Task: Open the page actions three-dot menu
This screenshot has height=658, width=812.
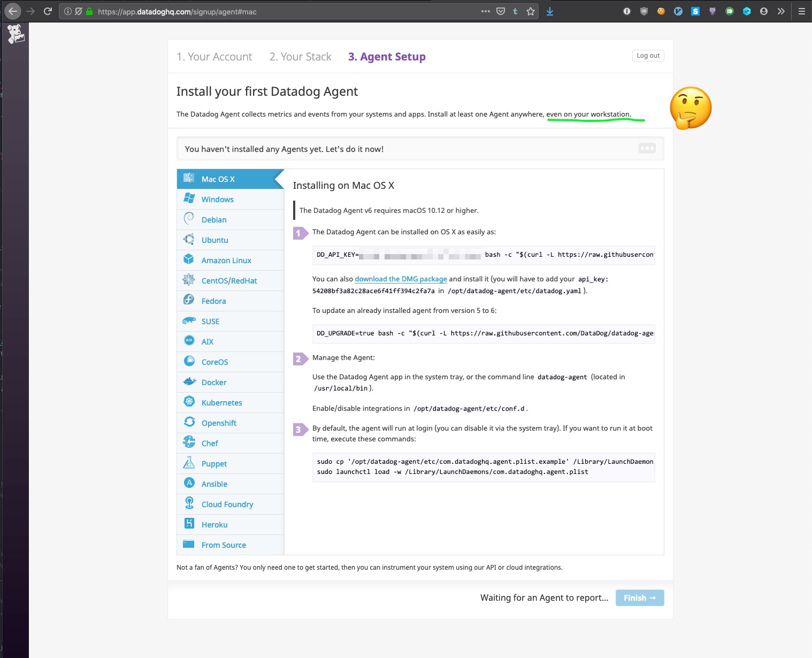Action: click(x=485, y=11)
